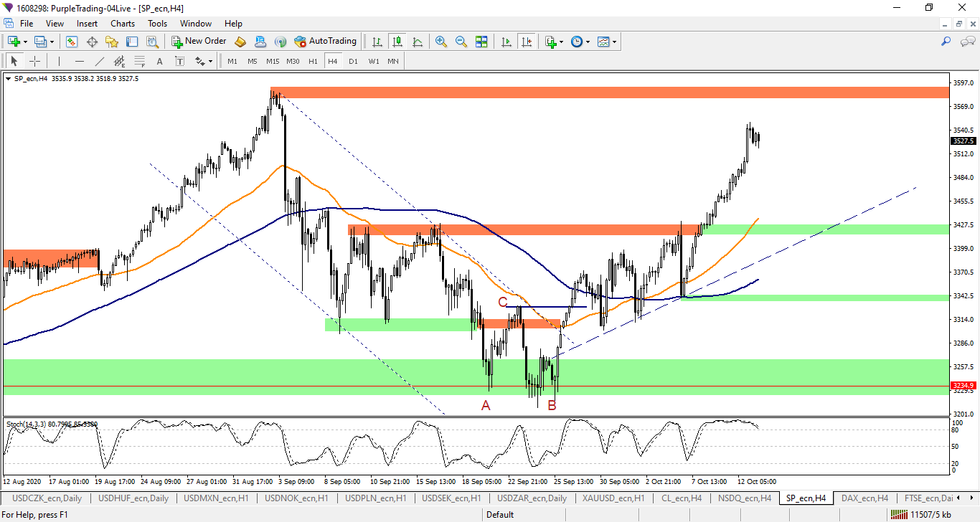Open the Insert menu

[88, 24]
